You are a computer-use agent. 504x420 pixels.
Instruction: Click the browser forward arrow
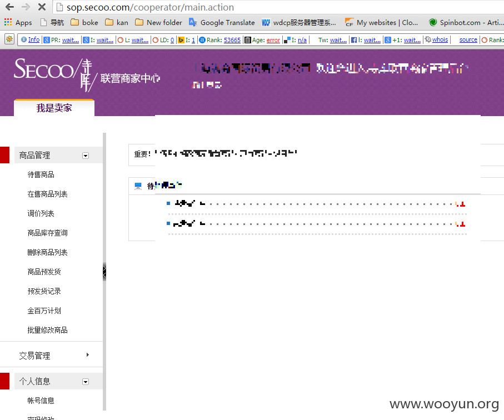pyautogui.click(x=26, y=7)
